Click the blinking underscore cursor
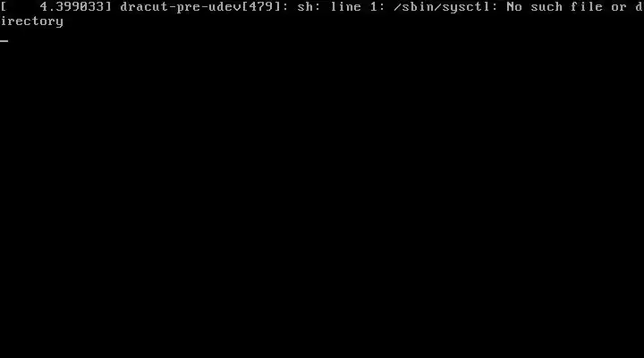 (4, 40)
